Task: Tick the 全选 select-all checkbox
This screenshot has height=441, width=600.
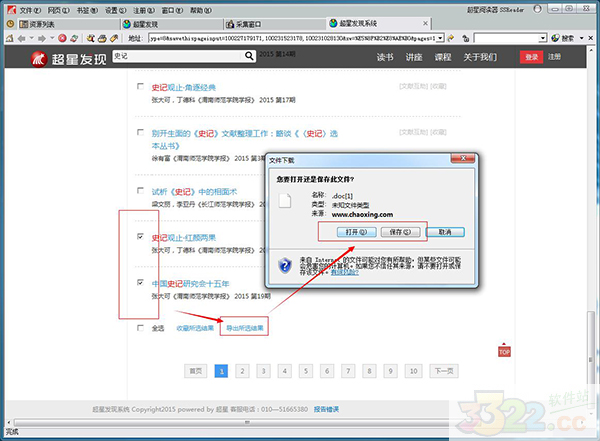Action: pos(140,328)
